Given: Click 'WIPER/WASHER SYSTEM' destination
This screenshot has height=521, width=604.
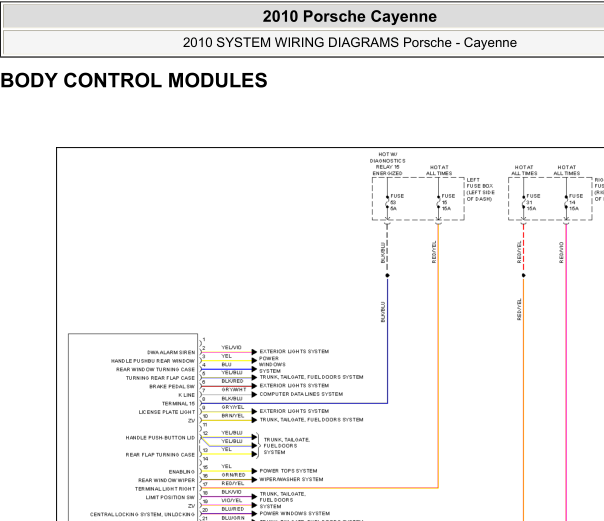Looking at the screenshot, I should click(x=291, y=479).
